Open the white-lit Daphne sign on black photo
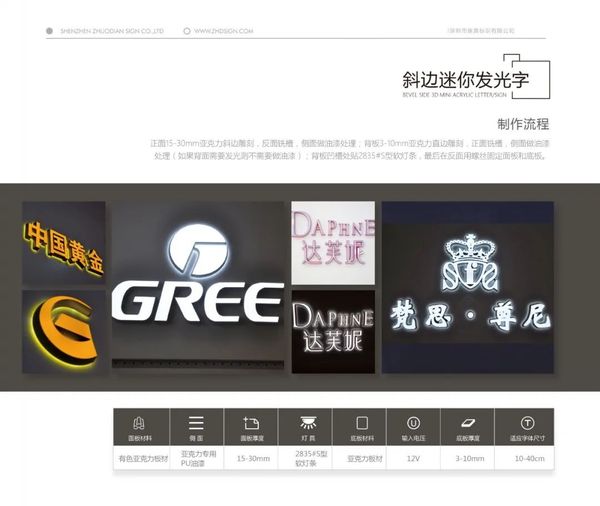Viewport: 600px width, 506px height. pyautogui.click(x=333, y=331)
